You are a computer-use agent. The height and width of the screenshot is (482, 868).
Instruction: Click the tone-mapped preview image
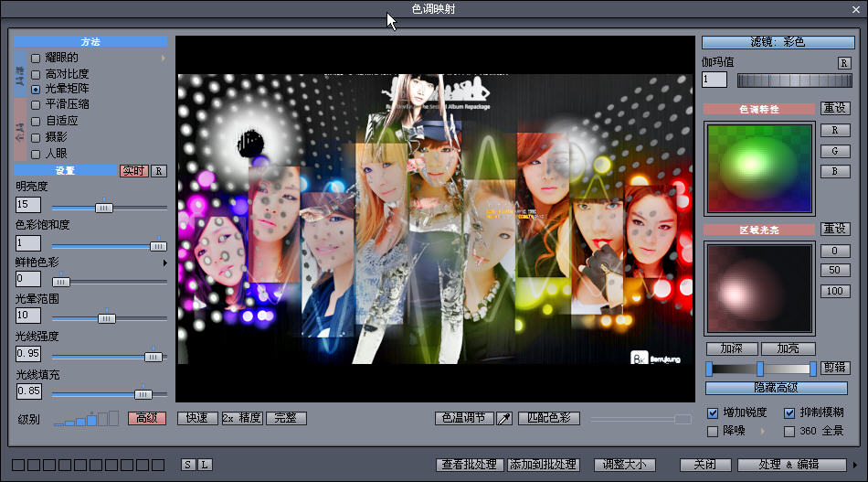[x=435, y=220]
